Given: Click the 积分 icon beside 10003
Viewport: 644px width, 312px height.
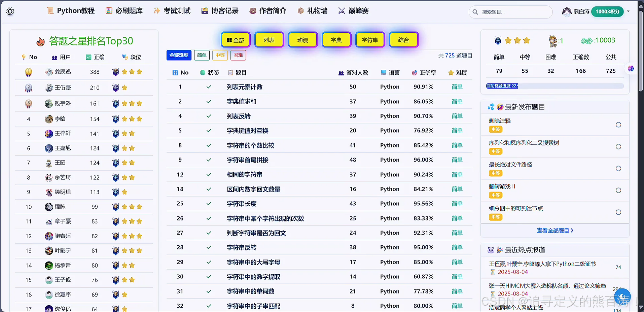Looking at the screenshot, I should click(x=586, y=41).
